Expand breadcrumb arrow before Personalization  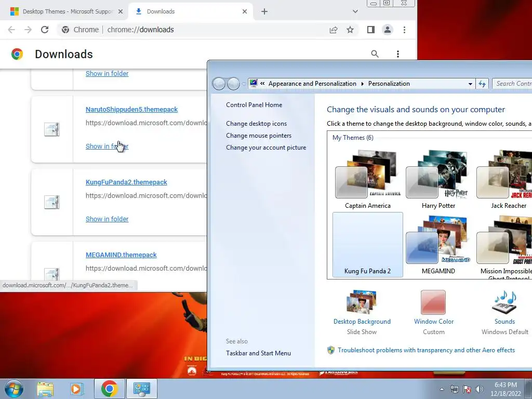pos(362,84)
